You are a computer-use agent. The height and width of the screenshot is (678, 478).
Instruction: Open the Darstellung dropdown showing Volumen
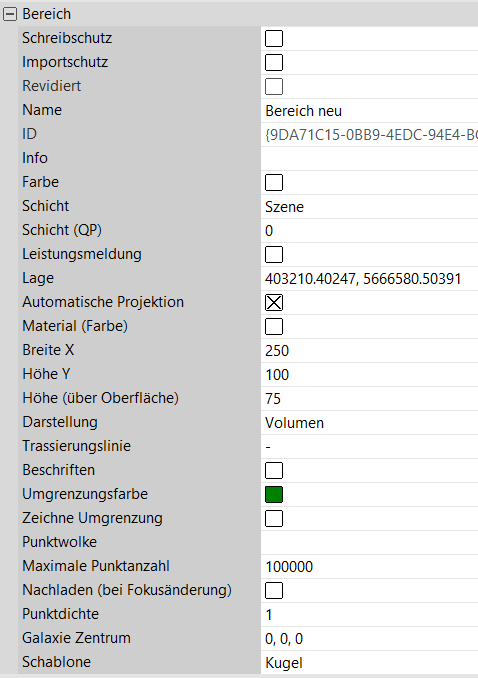tap(369, 422)
